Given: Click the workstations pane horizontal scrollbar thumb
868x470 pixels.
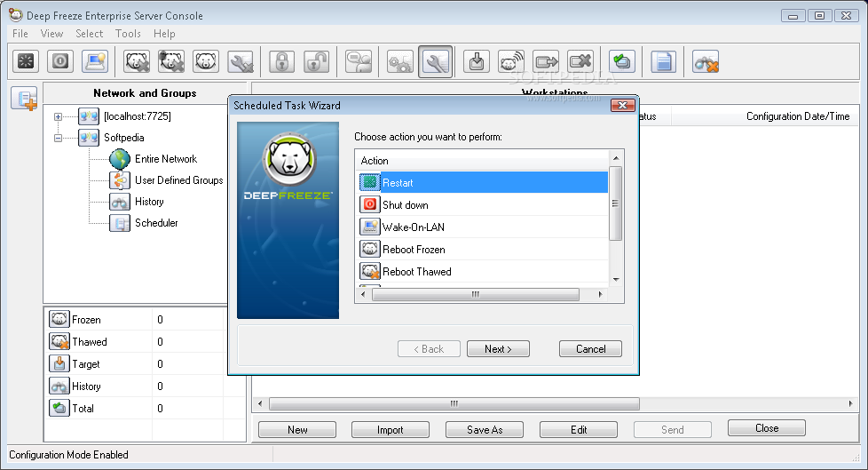Looking at the screenshot, I should (454, 403).
